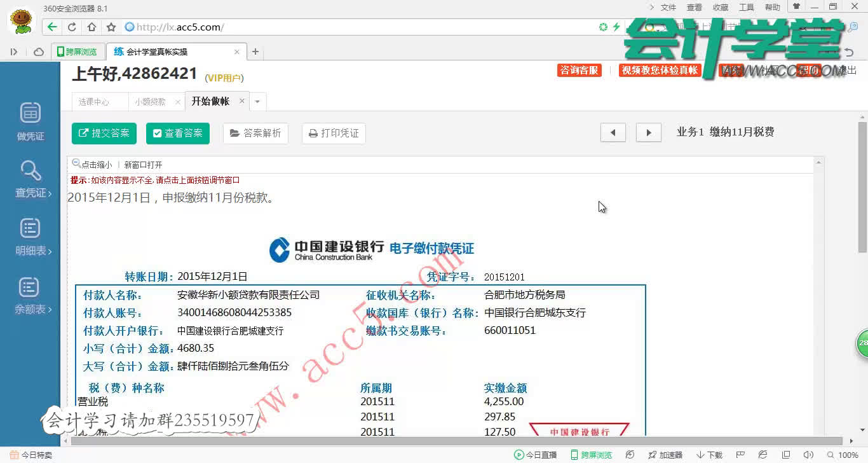This screenshot has width=868, height=463.
Task: Open 答案解析 button
Action: coord(255,133)
